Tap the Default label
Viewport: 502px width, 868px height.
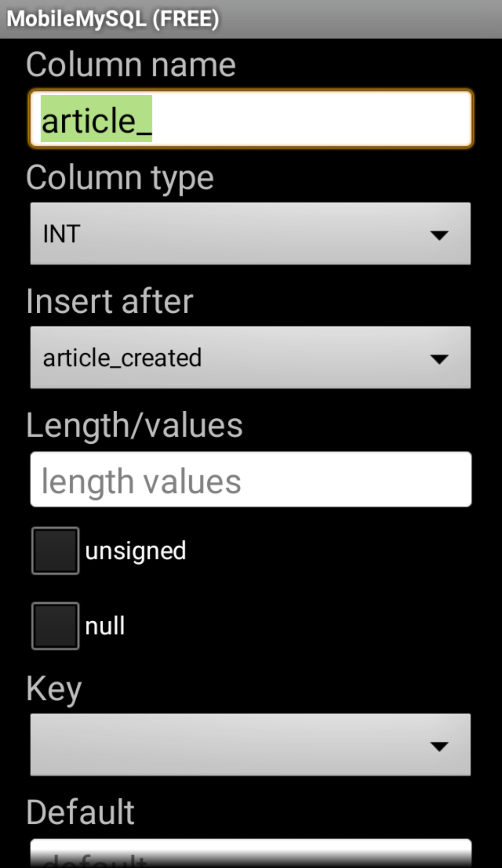[80, 812]
